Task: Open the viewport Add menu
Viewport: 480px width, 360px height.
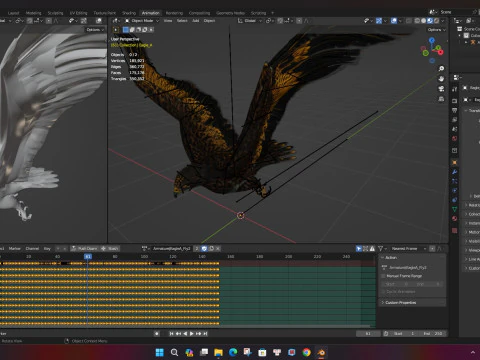Action: (x=196, y=21)
